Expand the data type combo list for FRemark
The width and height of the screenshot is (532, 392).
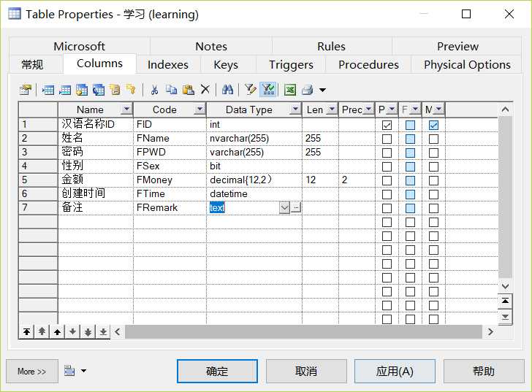(x=284, y=207)
